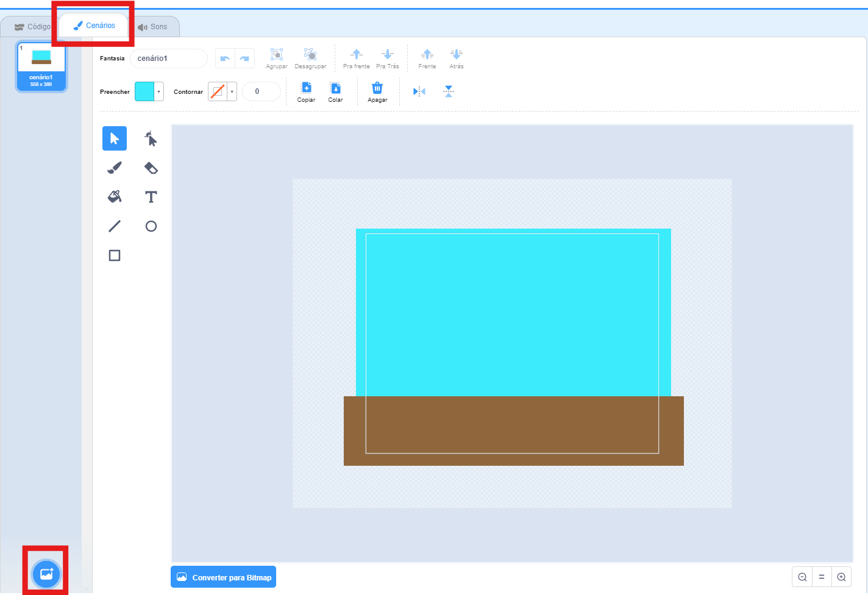Click the cenário1 name input field

tap(168, 59)
